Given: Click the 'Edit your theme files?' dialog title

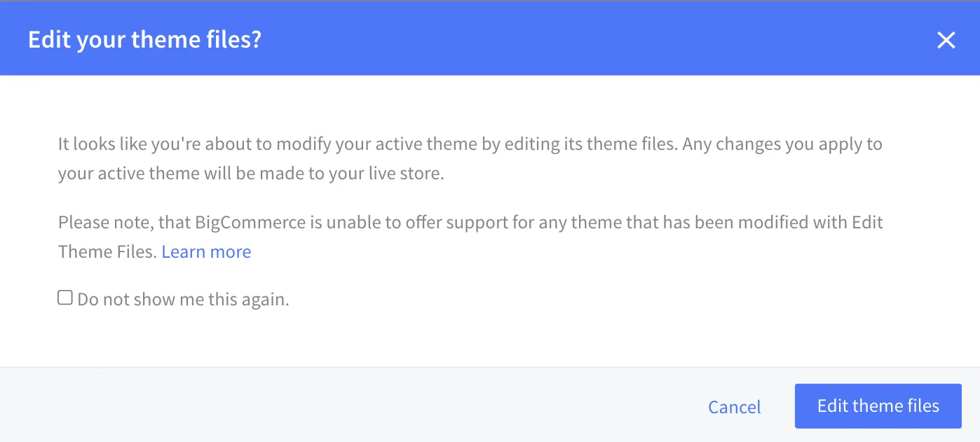Looking at the screenshot, I should click(x=144, y=39).
